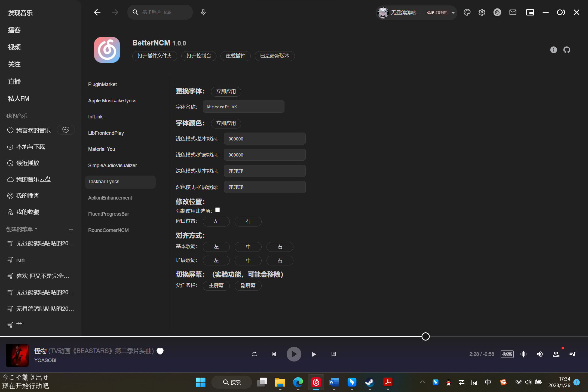Screen dimensions: 588x392
Task: Add a new playlist with the plus icon
Action: pos(71,229)
